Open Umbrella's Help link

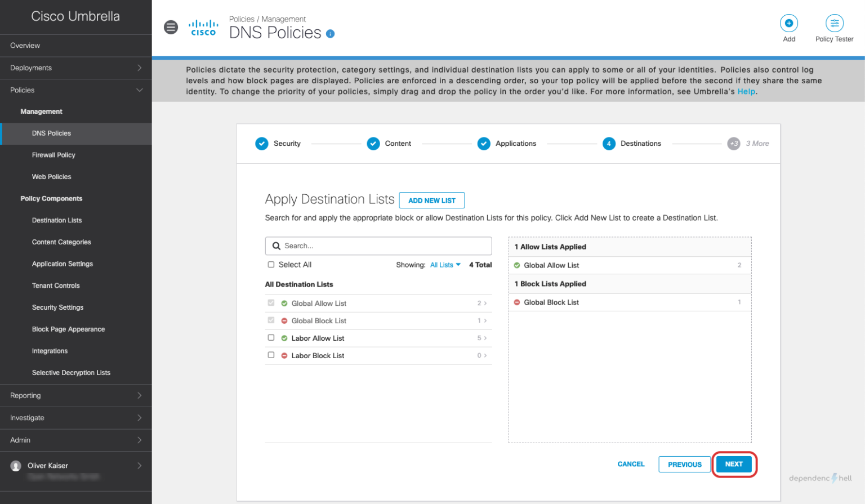(x=746, y=91)
